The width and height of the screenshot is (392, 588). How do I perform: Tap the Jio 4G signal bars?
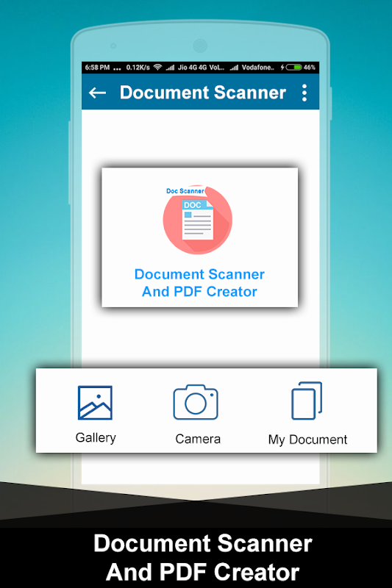(171, 68)
